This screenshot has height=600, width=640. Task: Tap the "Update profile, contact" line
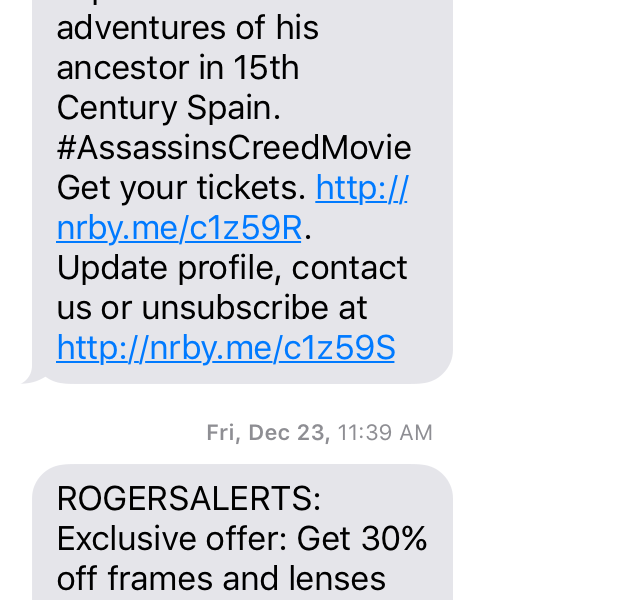pos(232,268)
